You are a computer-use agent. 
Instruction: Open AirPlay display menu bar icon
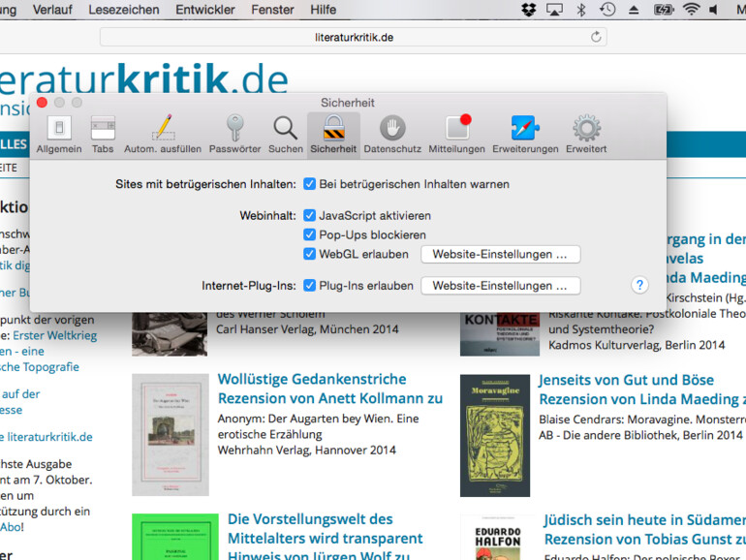(554, 10)
